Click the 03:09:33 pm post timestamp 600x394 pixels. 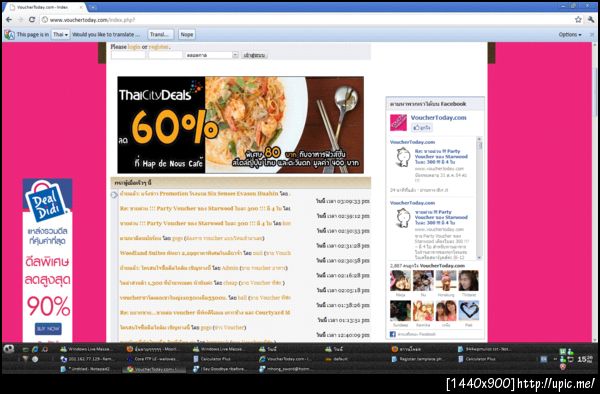pos(343,201)
